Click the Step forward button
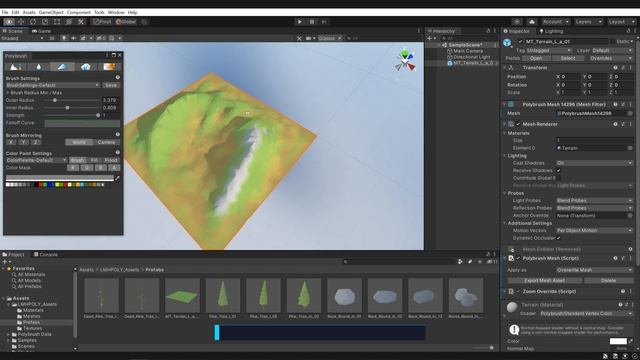The width and height of the screenshot is (640, 360). [324, 22]
